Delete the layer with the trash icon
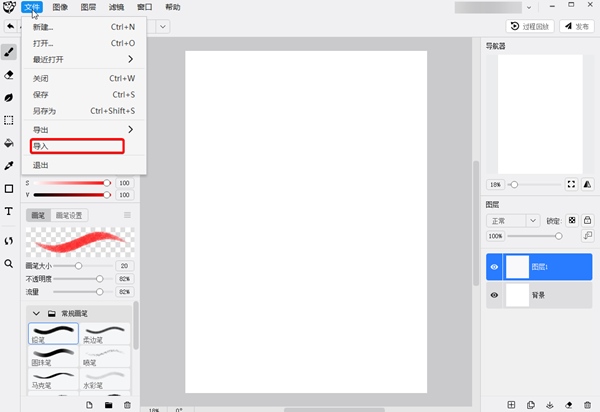600x412 pixels. 588,404
